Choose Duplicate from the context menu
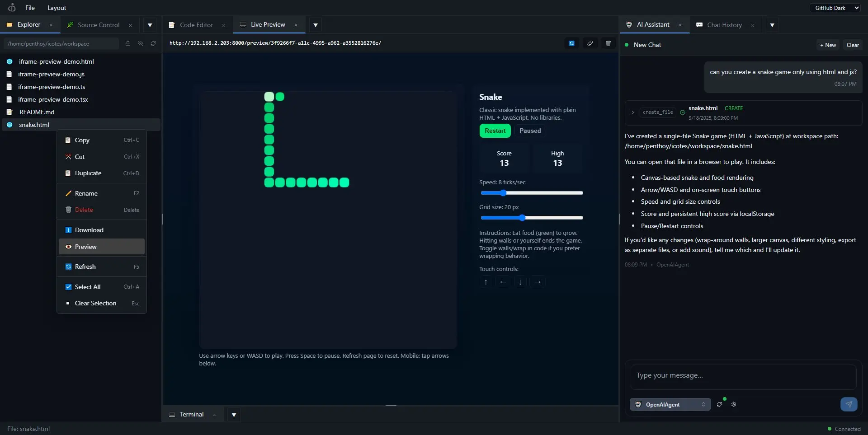The image size is (868, 435). click(102, 173)
